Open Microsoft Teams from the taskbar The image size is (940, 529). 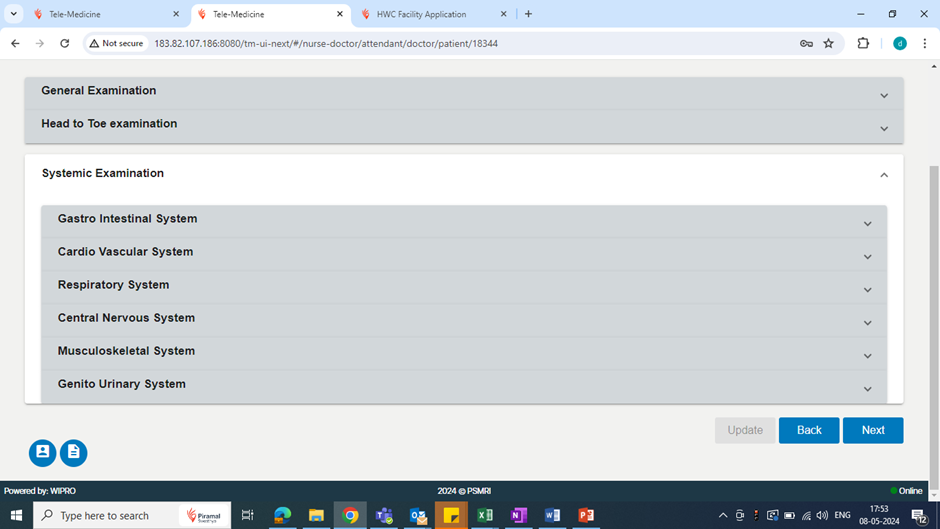tap(384, 515)
